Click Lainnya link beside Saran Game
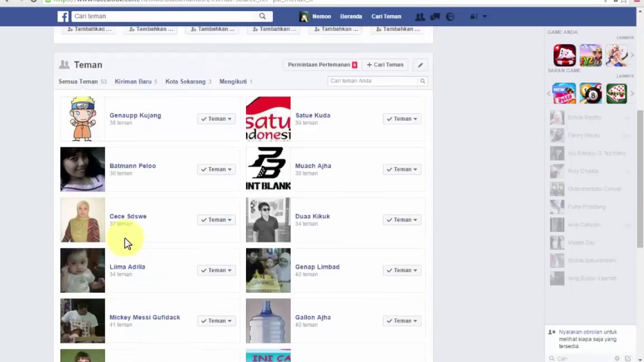Screen dimensions: 644x362 click(x=625, y=76)
